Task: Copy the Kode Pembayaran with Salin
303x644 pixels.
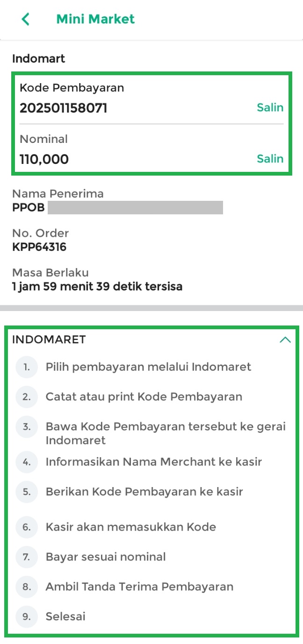Action: tap(270, 108)
